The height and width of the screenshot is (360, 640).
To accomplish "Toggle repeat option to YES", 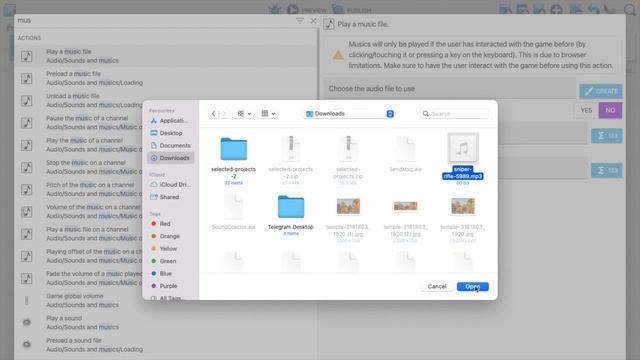I will [586, 110].
